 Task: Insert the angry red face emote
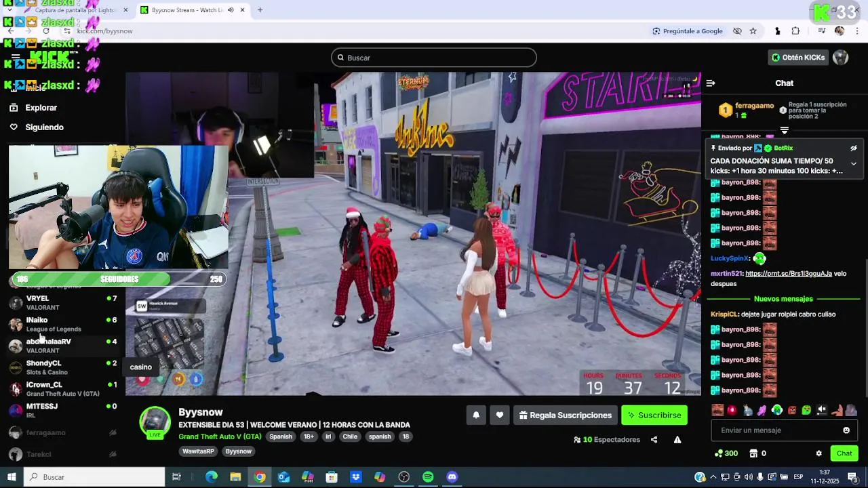point(791,410)
